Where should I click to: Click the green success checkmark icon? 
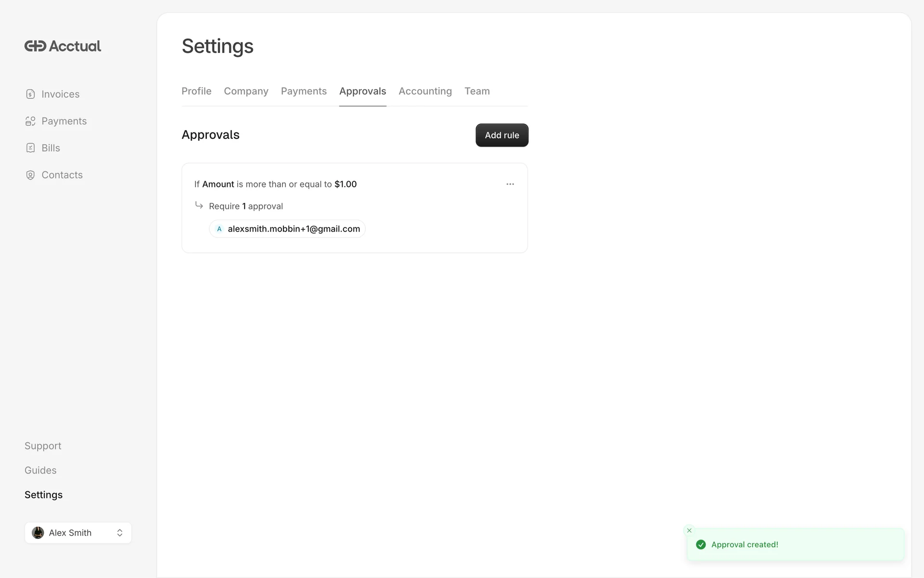point(701,545)
